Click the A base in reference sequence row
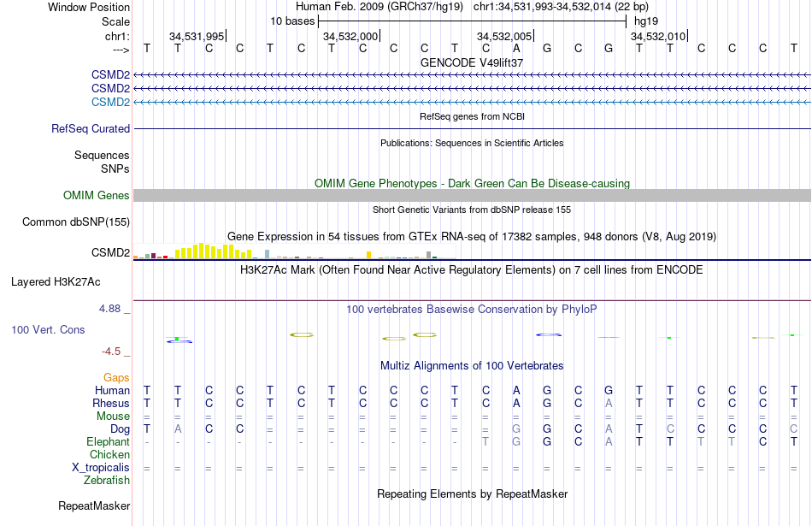The width and height of the screenshot is (812, 526). click(x=516, y=48)
